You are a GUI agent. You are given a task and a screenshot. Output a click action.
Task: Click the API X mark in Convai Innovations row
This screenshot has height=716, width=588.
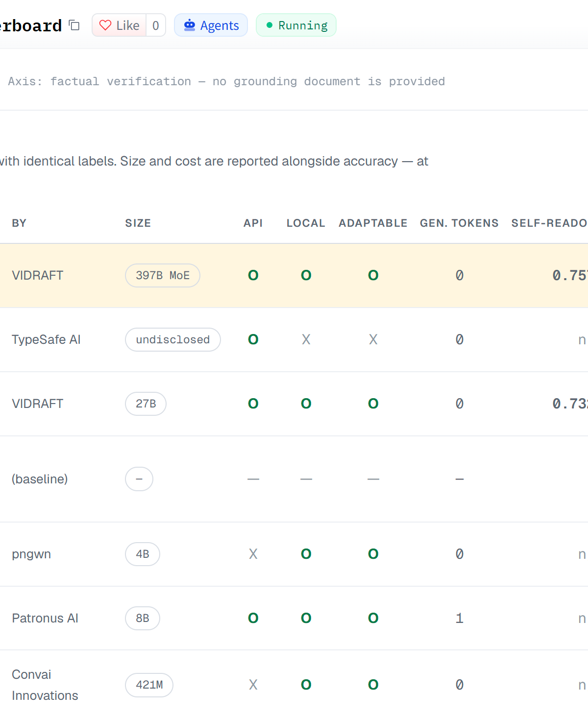pos(253,685)
